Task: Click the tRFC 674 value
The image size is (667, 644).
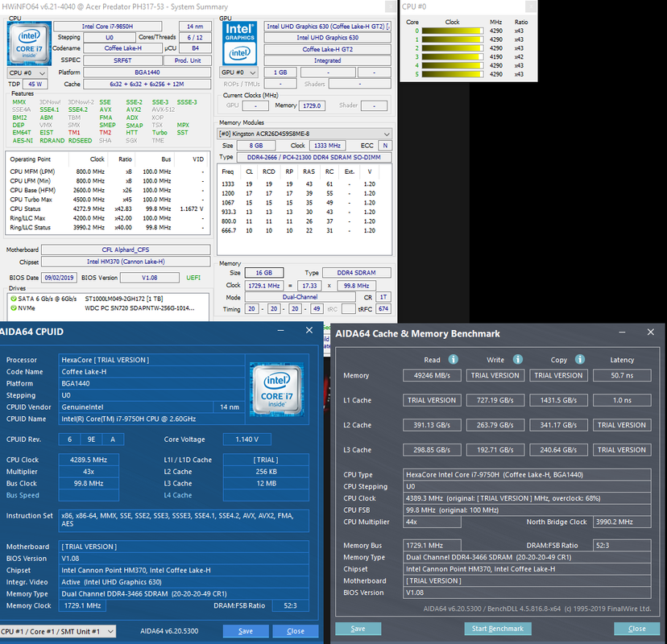Action: [383, 309]
